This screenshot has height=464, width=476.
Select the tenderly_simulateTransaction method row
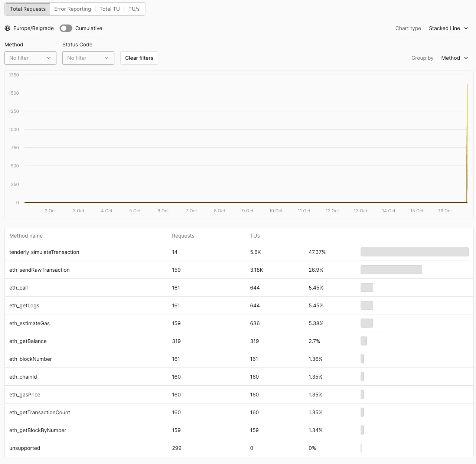coord(239,252)
